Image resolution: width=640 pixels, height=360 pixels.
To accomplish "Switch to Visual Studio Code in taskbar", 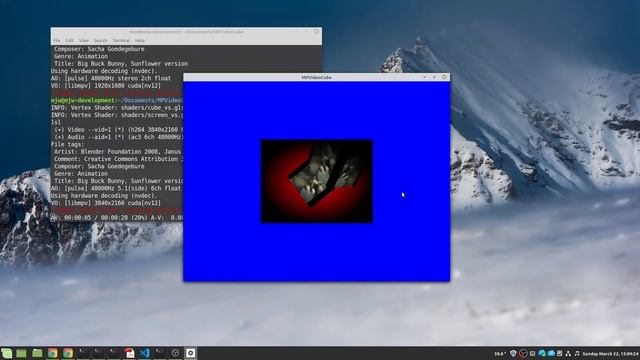I will pos(144,353).
